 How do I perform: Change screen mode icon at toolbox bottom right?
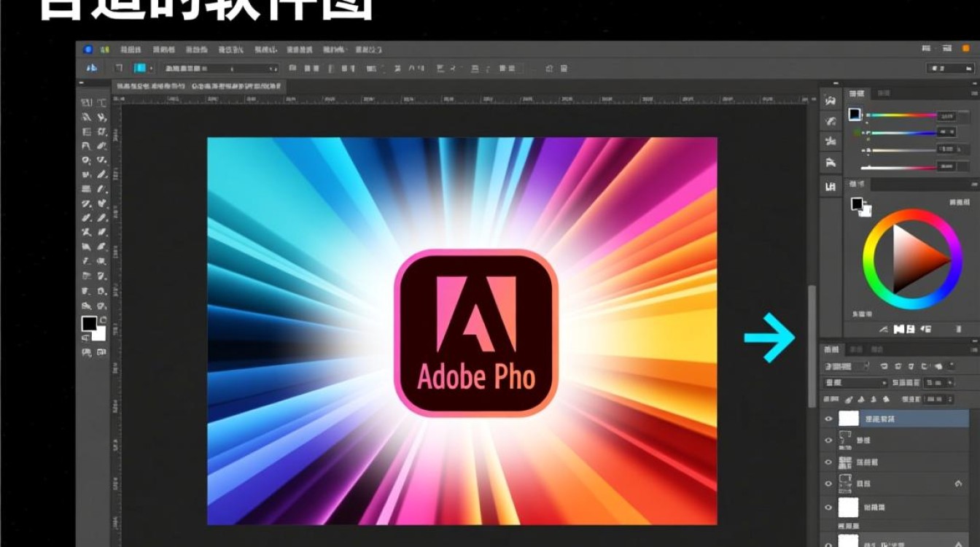point(101,352)
